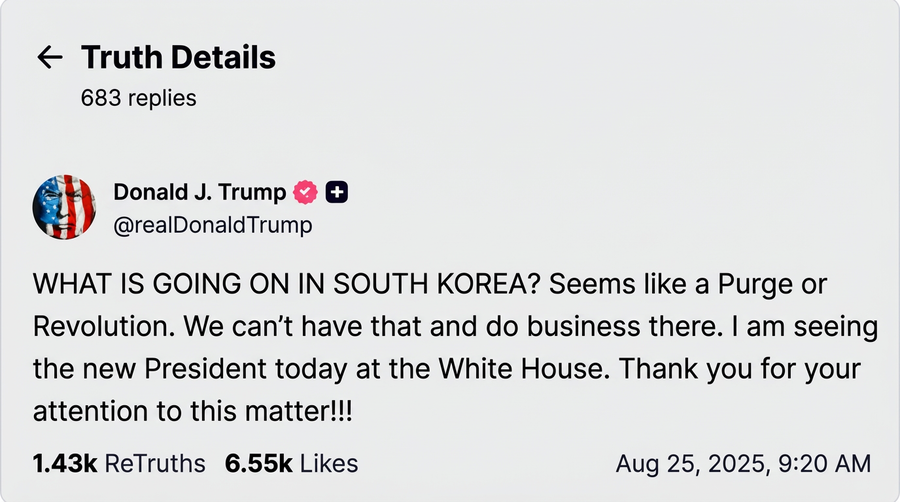Open the flag-themed profile avatar
Image resolution: width=900 pixels, height=502 pixels.
point(65,207)
